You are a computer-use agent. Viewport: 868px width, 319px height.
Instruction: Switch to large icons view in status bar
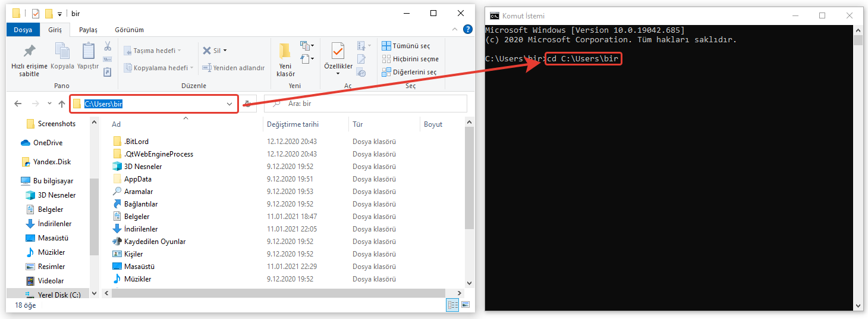click(x=467, y=305)
